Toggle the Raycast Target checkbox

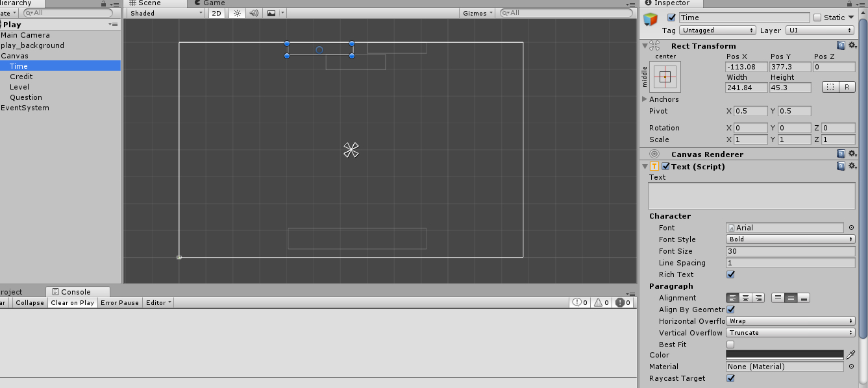730,378
